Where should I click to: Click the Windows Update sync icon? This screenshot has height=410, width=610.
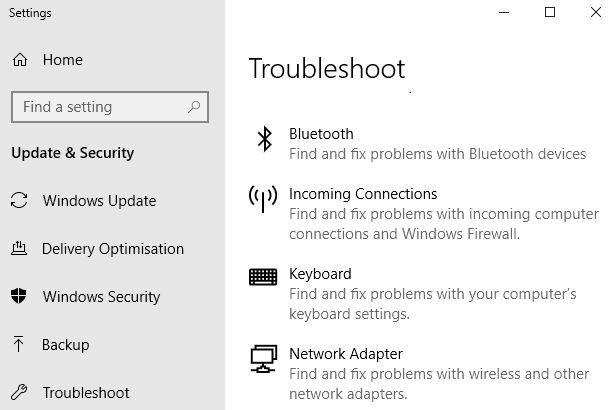click(19, 201)
